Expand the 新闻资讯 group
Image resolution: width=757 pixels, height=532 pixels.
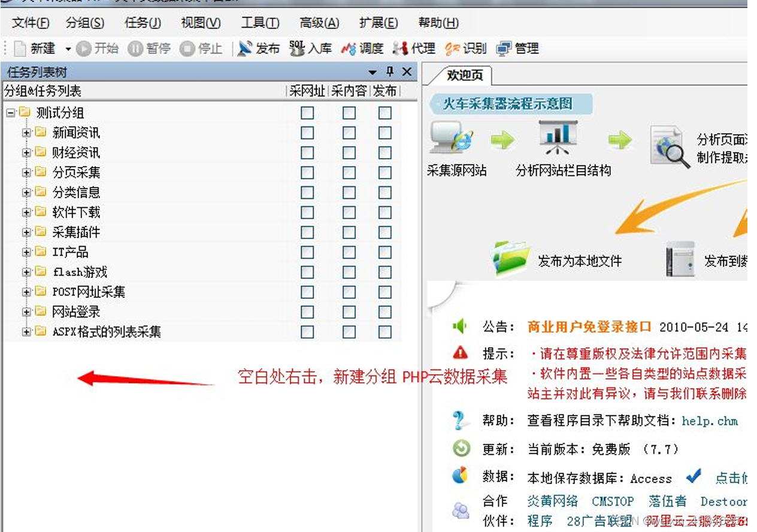pyautogui.click(x=26, y=133)
